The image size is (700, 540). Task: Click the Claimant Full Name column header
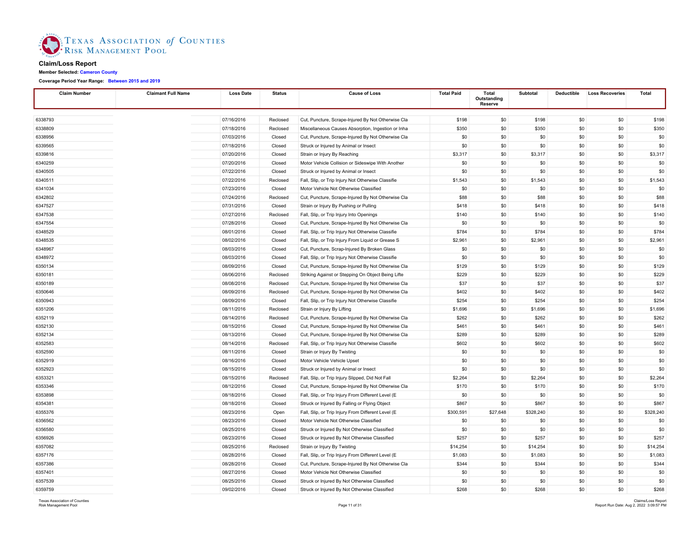[x=168, y=93]
